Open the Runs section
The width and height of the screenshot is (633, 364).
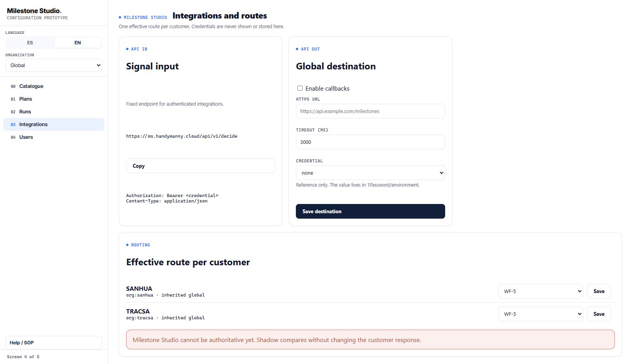pos(54,112)
